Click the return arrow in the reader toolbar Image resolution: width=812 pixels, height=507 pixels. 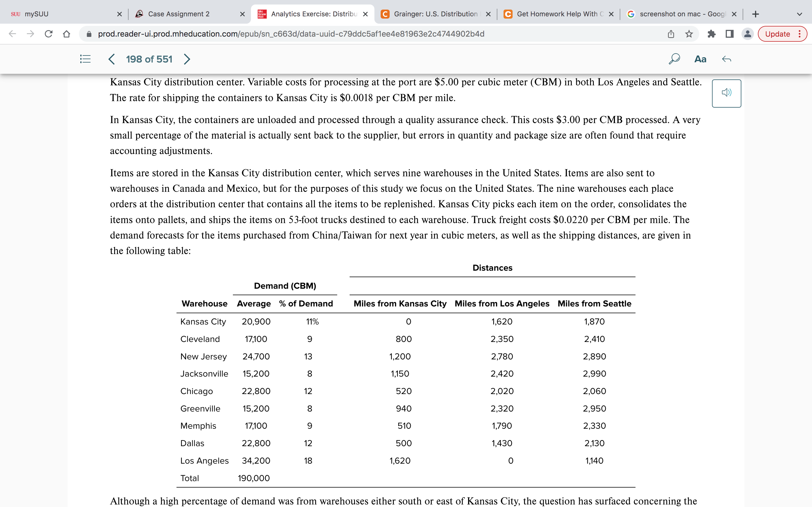pyautogui.click(x=727, y=59)
